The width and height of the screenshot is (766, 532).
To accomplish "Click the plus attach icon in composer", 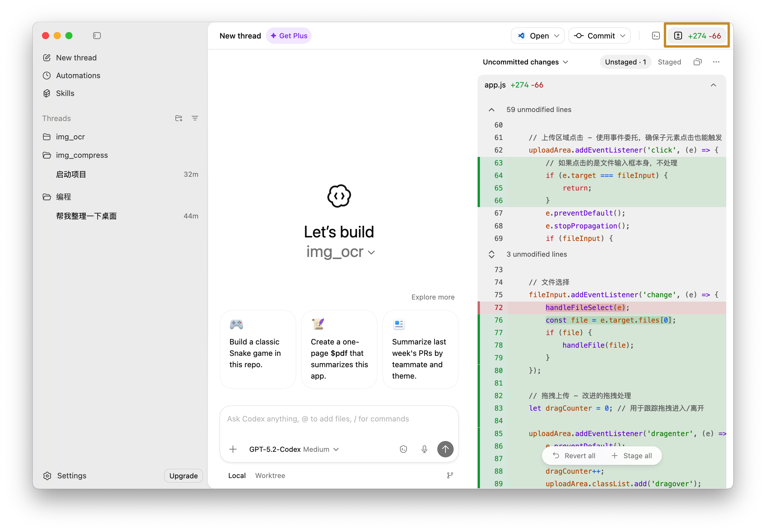I will [233, 449].
